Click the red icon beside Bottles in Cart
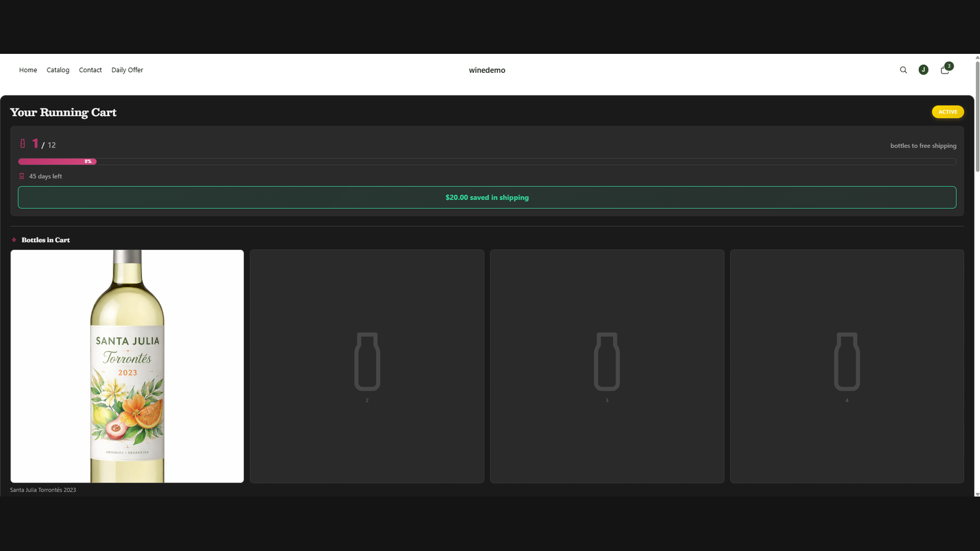 [x=14, y=240]
